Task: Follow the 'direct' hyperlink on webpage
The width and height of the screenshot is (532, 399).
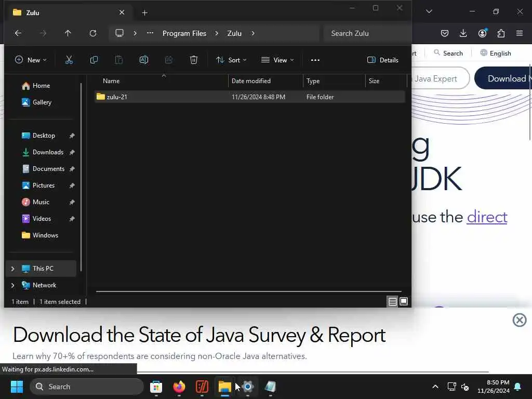Action: click(x=487, y=217)
